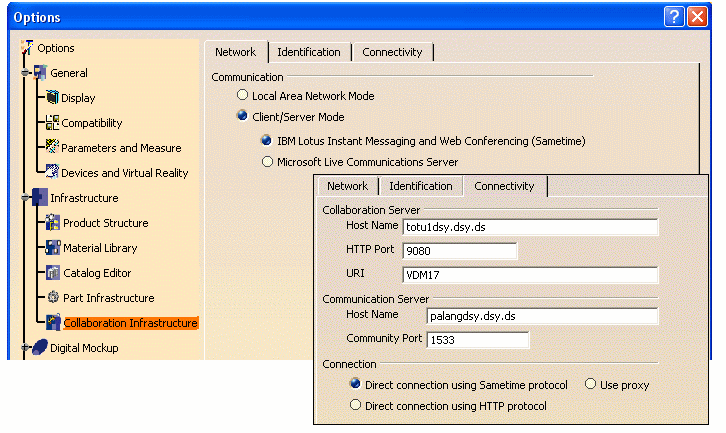The height and width of the screenshot is (433, 726).
Task: Click the Devices and Virtual Reality icon
Action: (53, 173)
